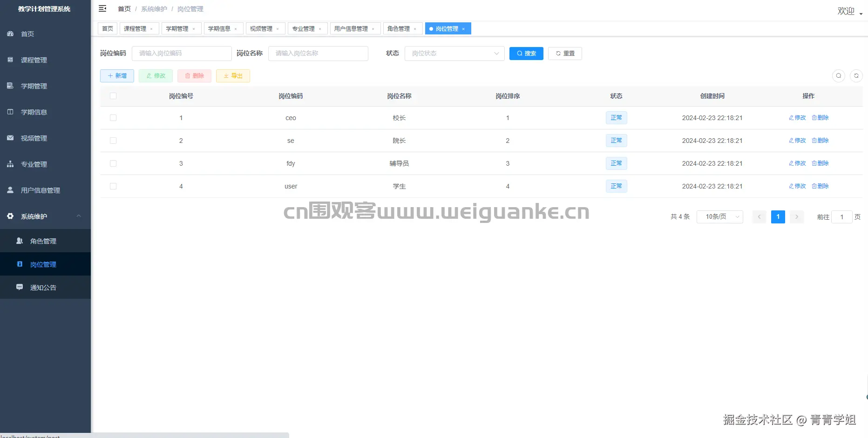Image resolution: width=868 pixels, height=438 pixels.
Task: Delete the 学生 row via 删除
Action: 820,186
